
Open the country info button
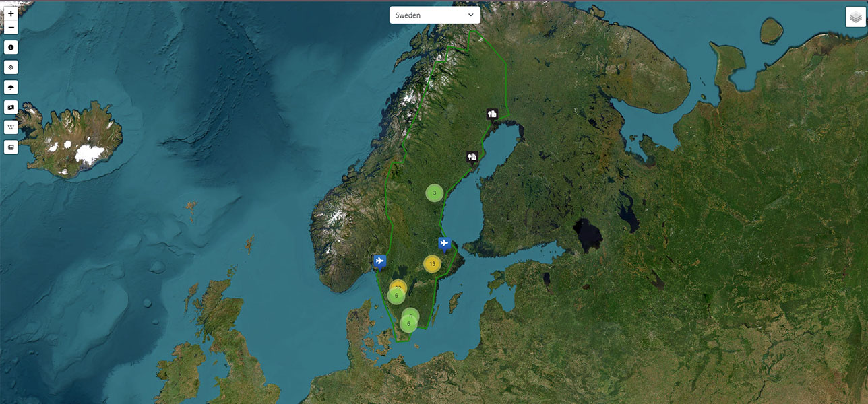coord(11,48)
